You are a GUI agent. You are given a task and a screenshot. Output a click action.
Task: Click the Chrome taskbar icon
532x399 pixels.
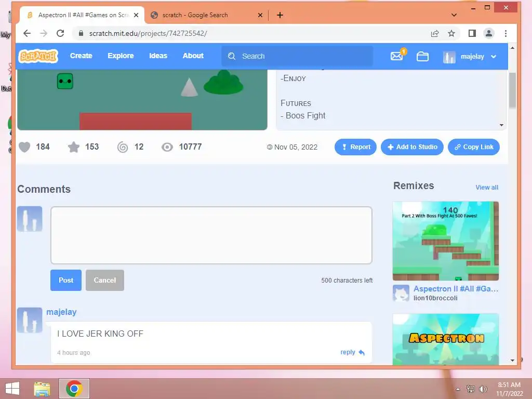(x=74, y=389)
